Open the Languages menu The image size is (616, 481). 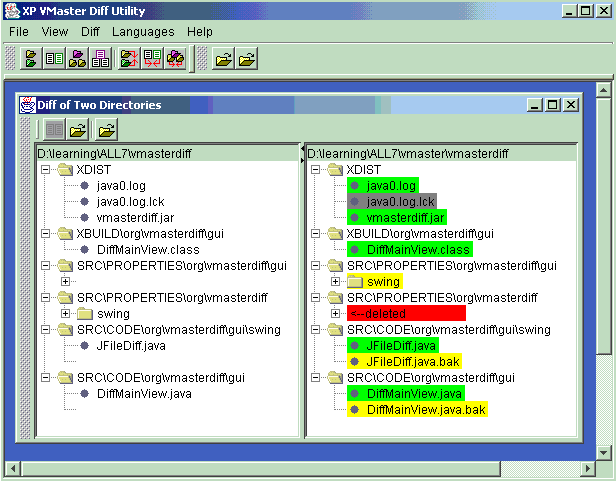click(x=142, y=32)
